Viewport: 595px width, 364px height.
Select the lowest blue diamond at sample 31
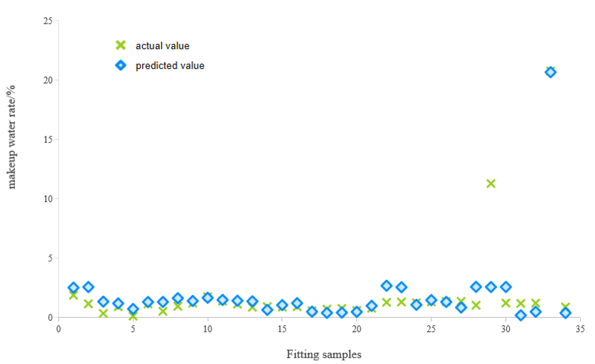click(x=521, y=315)
